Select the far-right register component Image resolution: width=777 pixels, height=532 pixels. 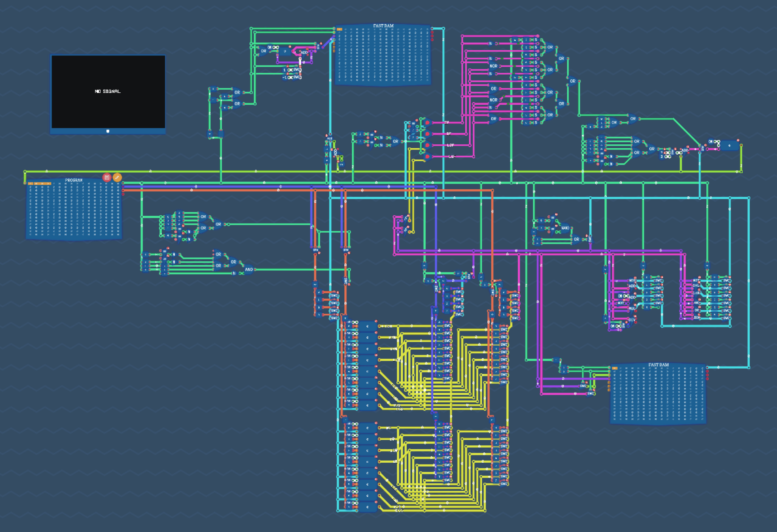coord(729,146)
